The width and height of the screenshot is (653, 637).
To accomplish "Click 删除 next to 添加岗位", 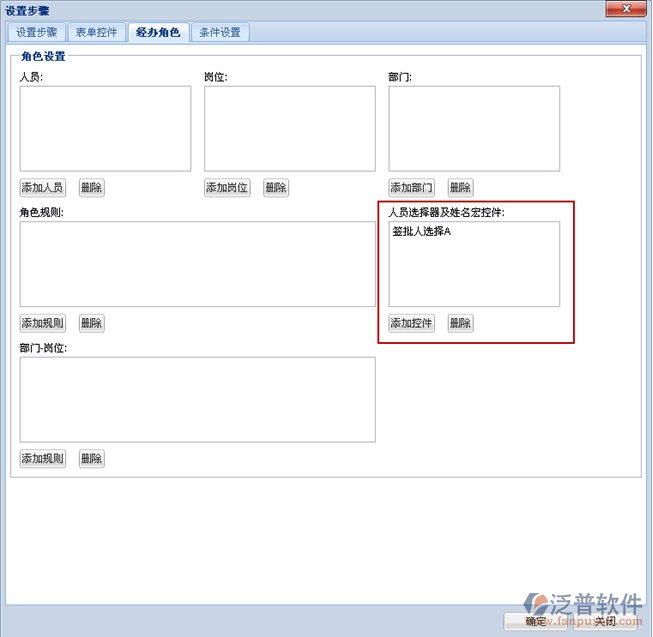I will [x=276, y=188].
